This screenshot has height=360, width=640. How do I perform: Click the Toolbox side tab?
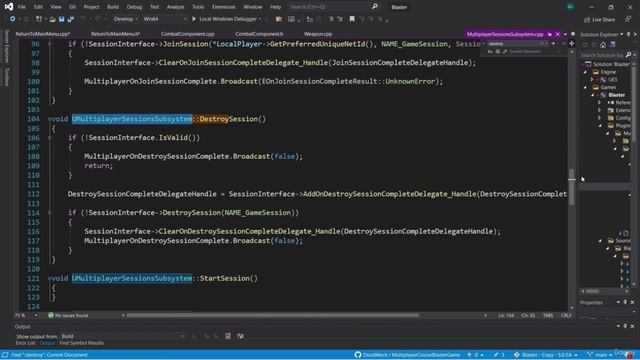(x=6, y=76)
